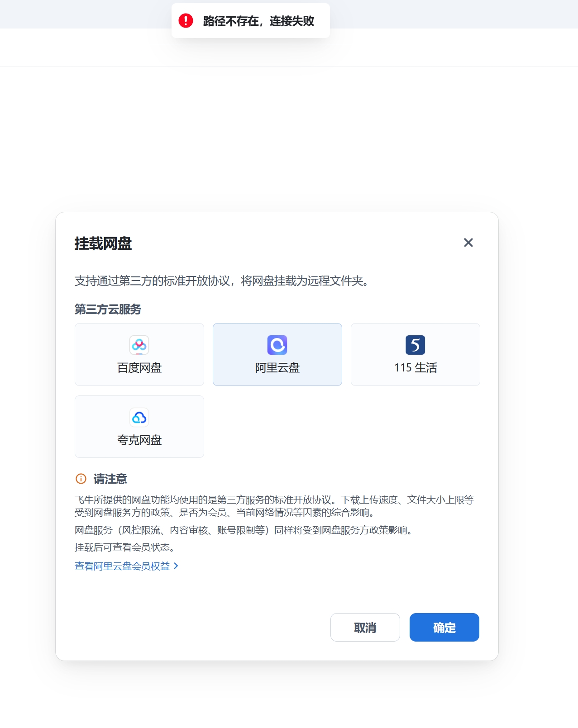Click the orange info icon beside 请注意
This screenshot has height=728, width=578.
tap(81, 479)
